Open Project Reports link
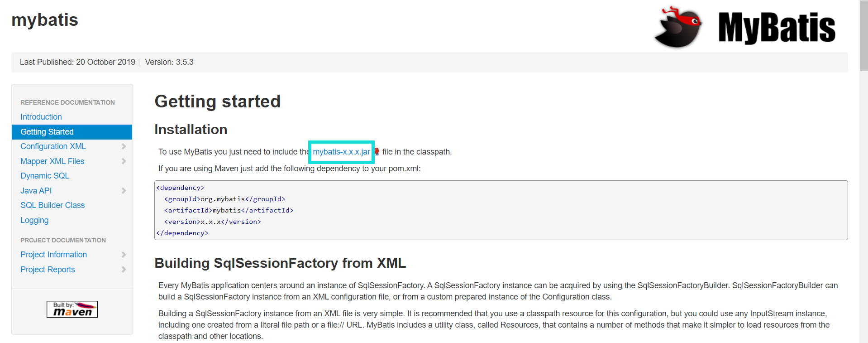 click(x=48, y=270)
